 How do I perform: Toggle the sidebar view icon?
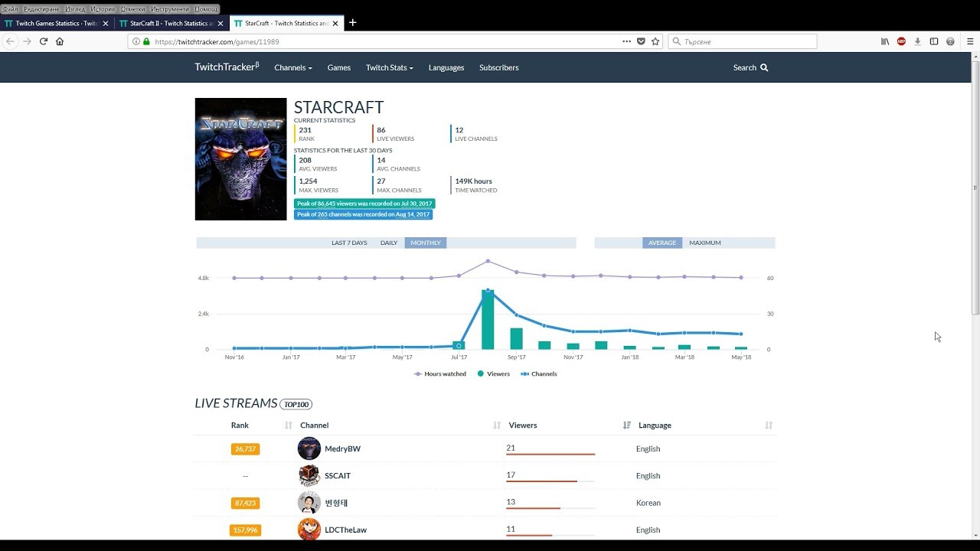pyautogui.click(x=934, y=41)
